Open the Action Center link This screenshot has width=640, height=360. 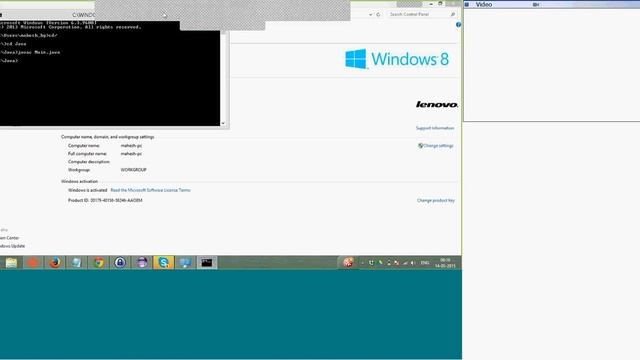(9, 238)
